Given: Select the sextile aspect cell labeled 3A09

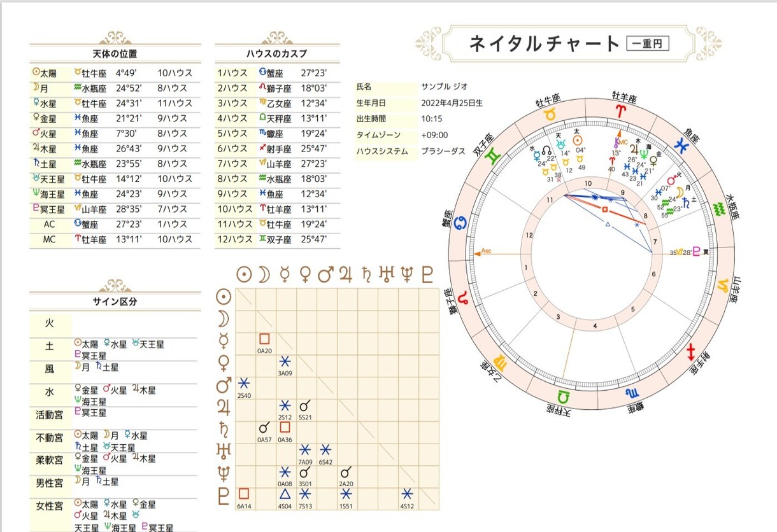Looking at the screenshot, I should (x=285, y=366).
